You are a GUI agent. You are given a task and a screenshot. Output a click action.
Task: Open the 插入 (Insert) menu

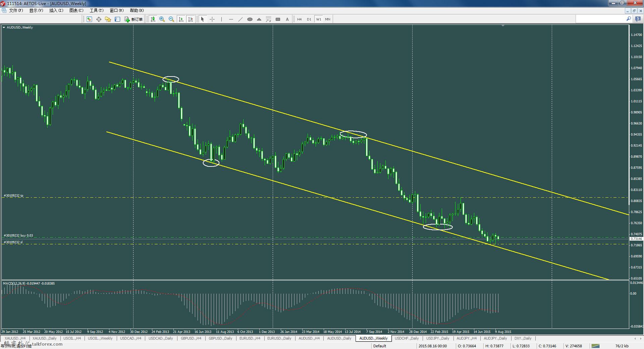click(x=56, y=10)
